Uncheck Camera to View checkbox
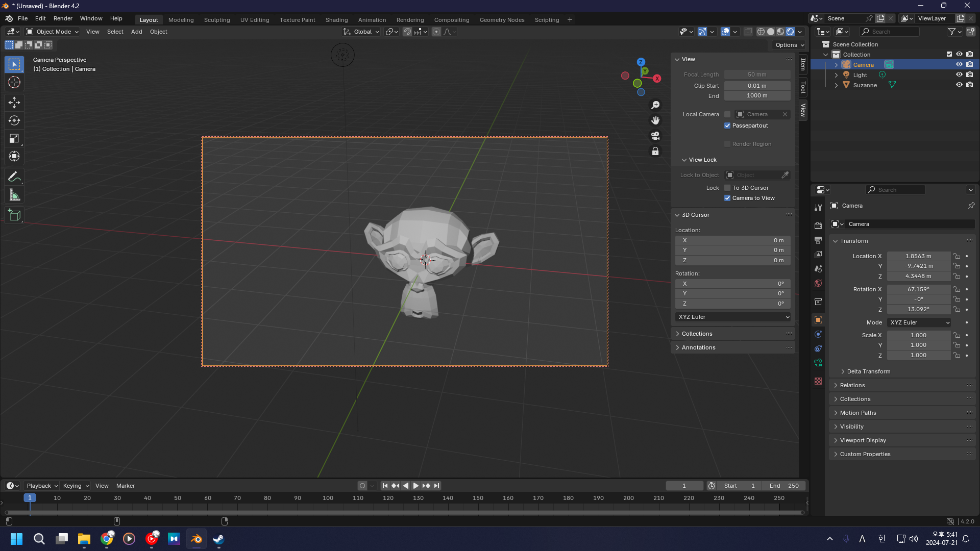The height and width of the screenshot is (551, 980). tap(727, 198)
